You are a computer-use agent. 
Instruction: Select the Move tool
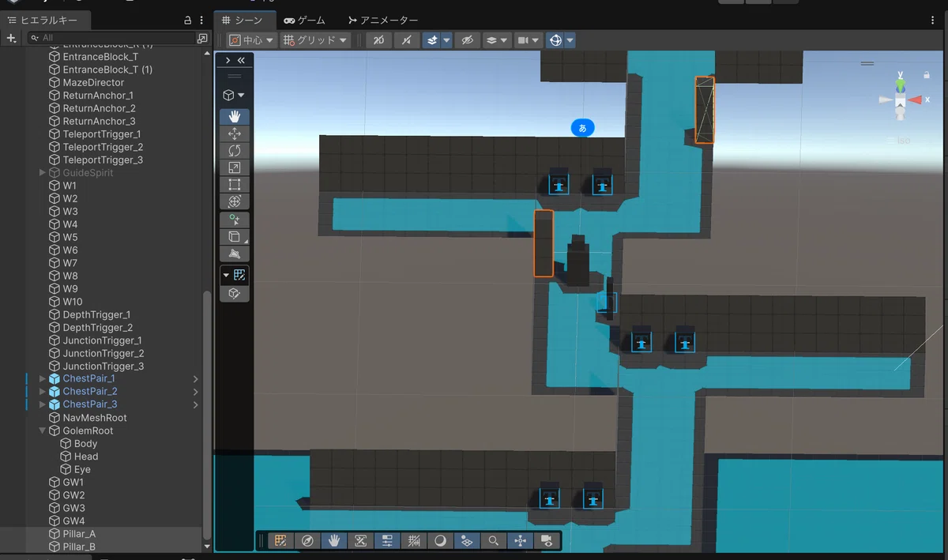click(x=234, y=133)
